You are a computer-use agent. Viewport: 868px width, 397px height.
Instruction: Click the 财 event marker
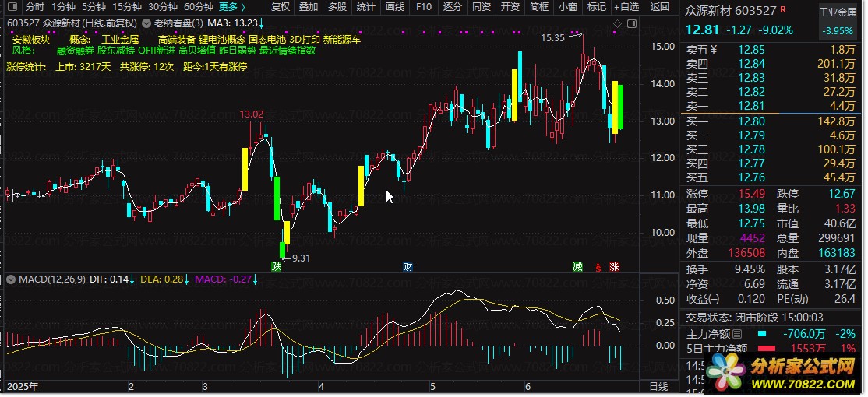[408, 266]
